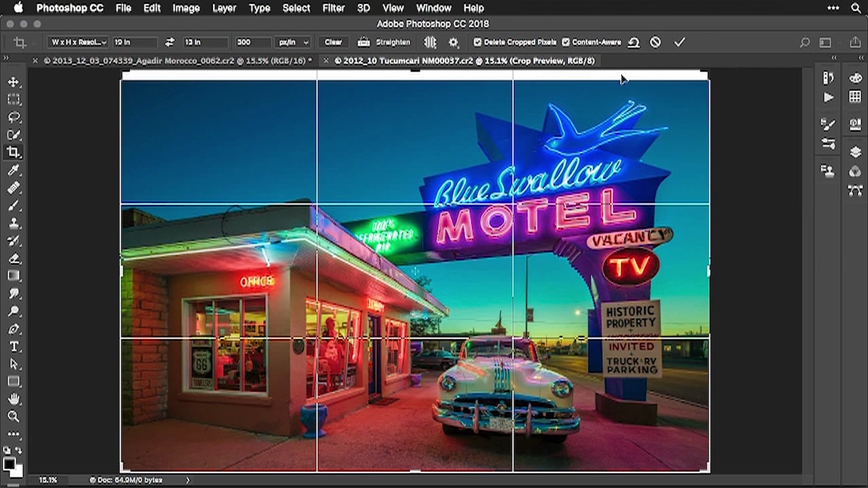The width and height of the screenshot is (868, 488).
Task: Open the Photoshop CC application menu
Action: (x=70, y=8)
